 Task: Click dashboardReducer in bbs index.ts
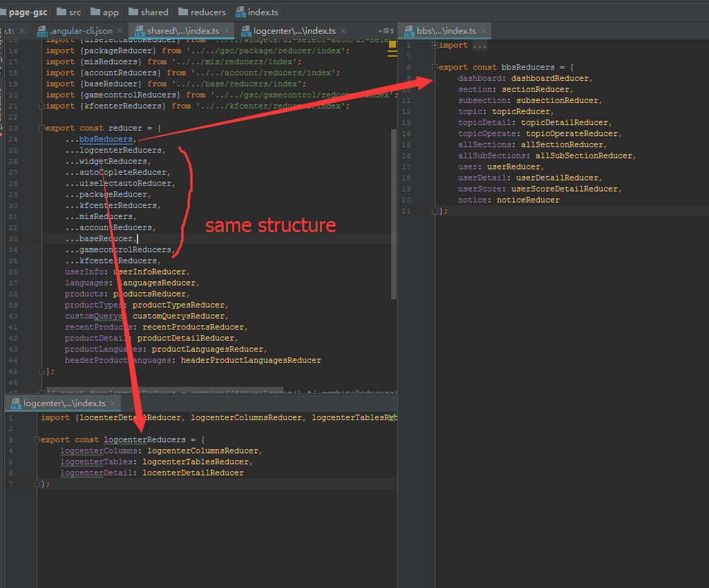pos(550,78)
